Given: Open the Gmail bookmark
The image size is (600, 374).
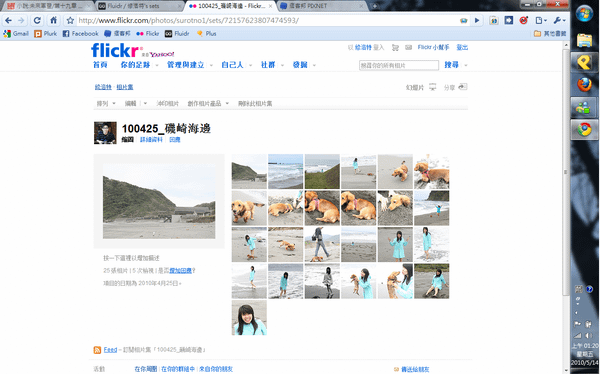Looking at the screenshot, I should 16,34.
